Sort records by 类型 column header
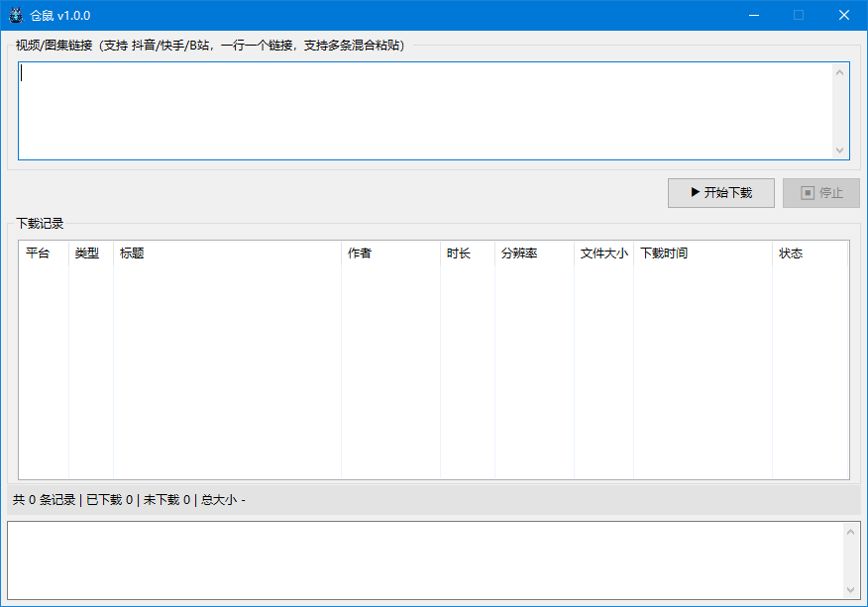Image resolution: width=868 pixels, height=607 pixels. [x=91, y=253]
